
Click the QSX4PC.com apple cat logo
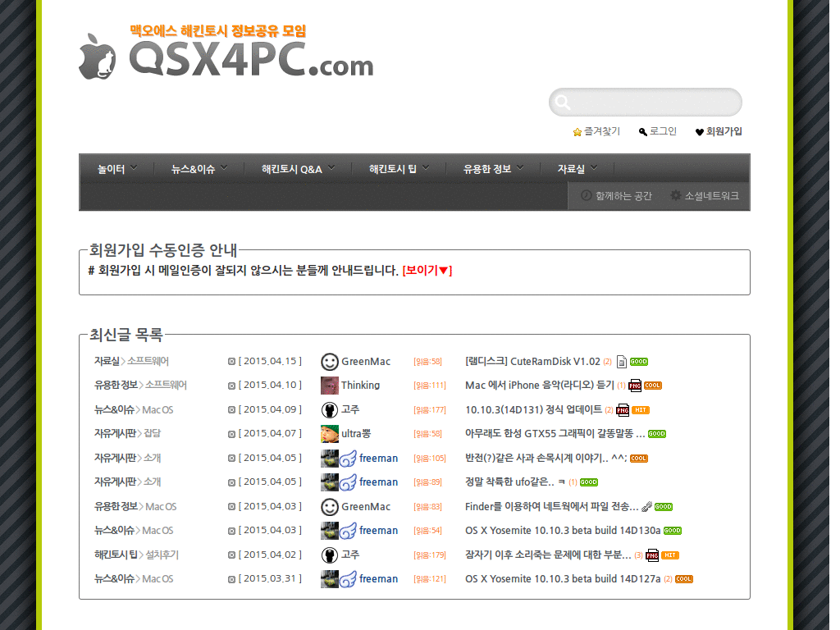coord(98,57)
